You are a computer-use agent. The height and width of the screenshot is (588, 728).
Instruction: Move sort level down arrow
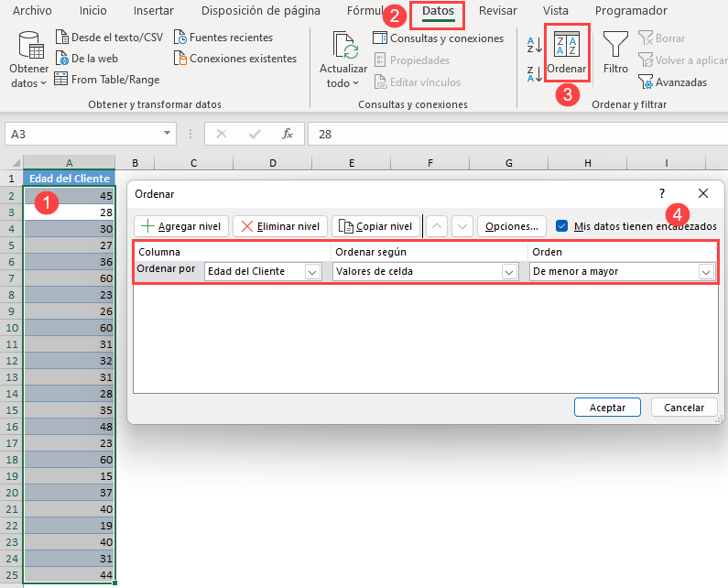[462, 226]
